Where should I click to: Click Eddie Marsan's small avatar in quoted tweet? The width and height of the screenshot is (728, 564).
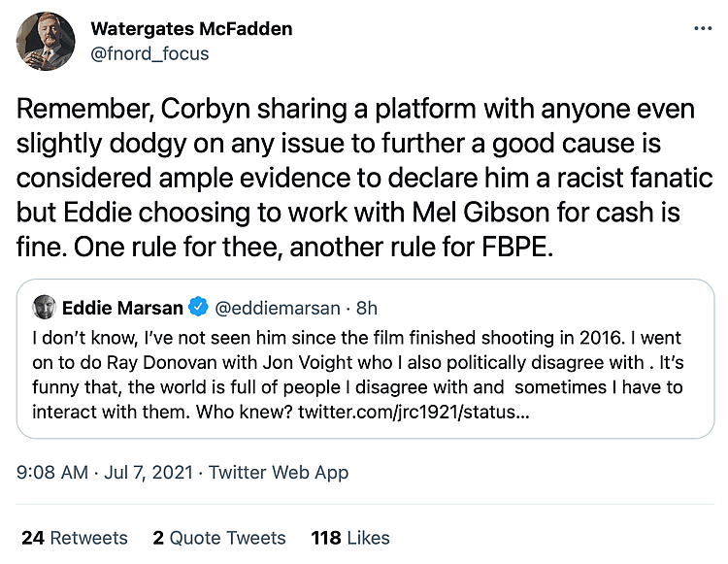click(x=43, y=308)
